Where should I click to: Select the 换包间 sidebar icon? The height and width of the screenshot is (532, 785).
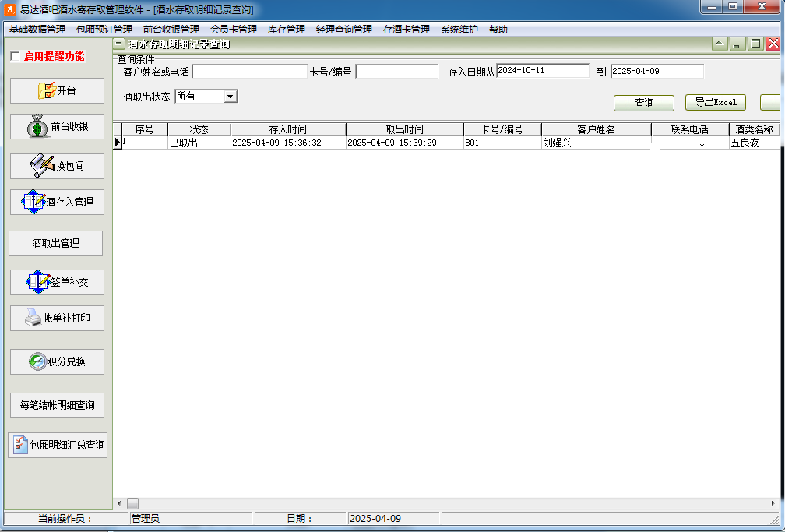pos(43,165)
